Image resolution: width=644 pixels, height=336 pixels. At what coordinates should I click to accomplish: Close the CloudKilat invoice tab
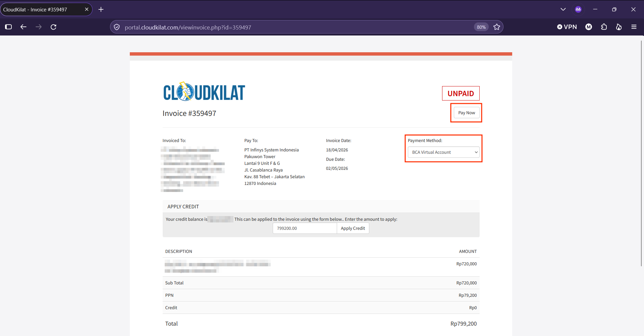(87, 9)
